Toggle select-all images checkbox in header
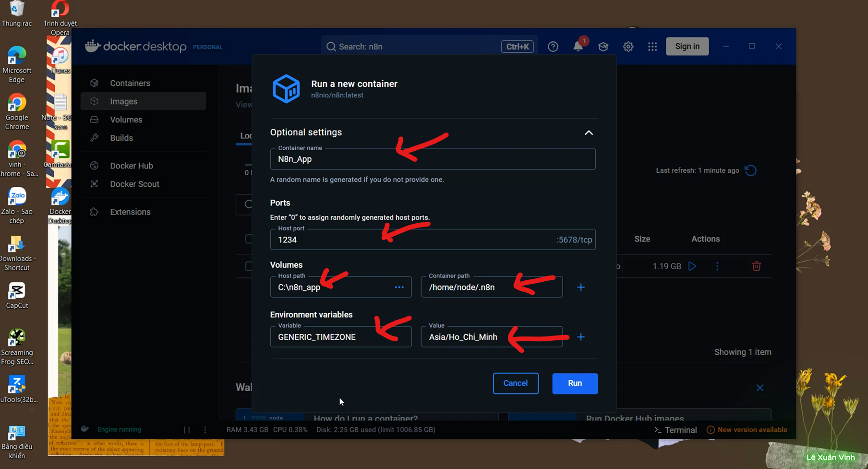Screen dimensions: 868x469 pyautogui.click(x=248, y=239)
